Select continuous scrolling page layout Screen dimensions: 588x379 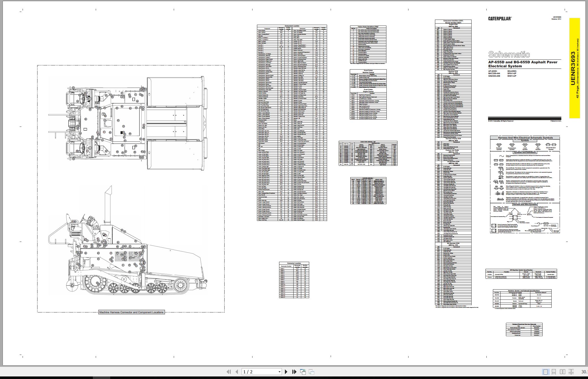pyautogui.click(x=554, y=372)
